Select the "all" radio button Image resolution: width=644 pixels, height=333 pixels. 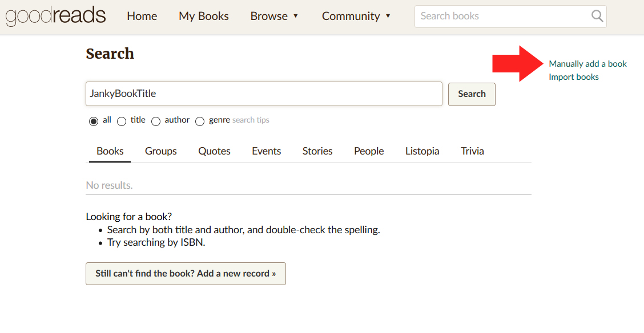coord(94,121)
